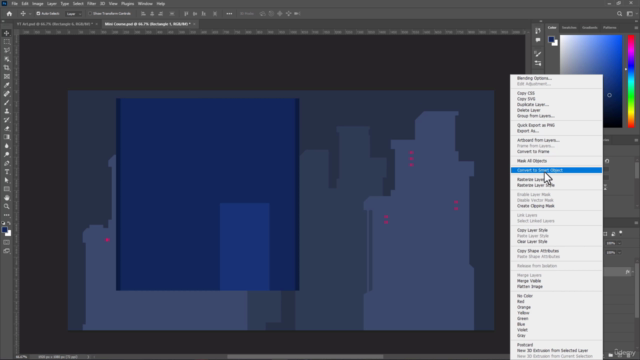Toggle Quick Mask mode icon

pyautogui.click(x=7, y=242)
